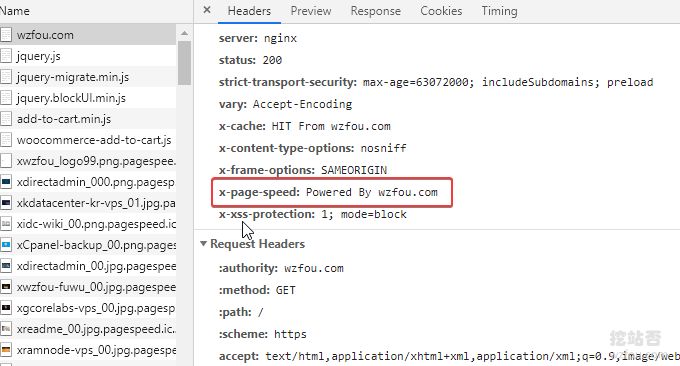
Task: Switch to the Timing tab
Action: 499,11
